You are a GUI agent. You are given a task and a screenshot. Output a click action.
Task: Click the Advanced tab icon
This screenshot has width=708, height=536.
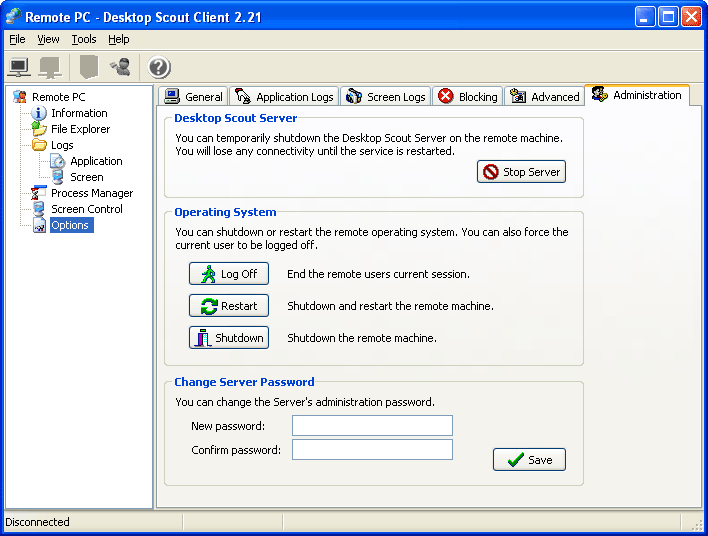(518, 96)
